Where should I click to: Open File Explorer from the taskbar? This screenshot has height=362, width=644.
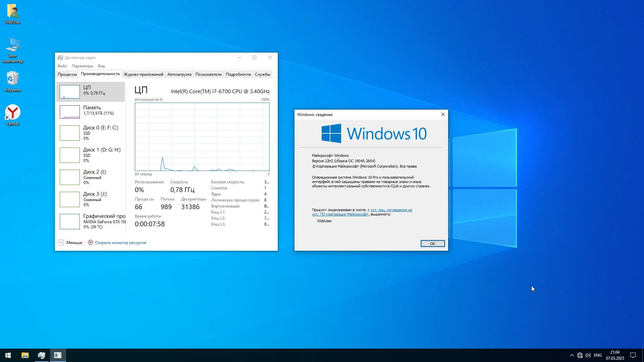[x=25, y=355]
